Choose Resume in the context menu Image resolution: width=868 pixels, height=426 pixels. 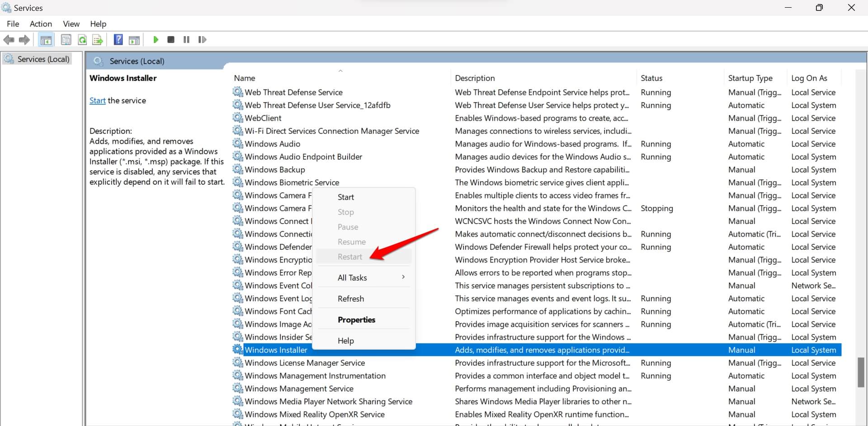pyautogui.click(x=364, y=242)
